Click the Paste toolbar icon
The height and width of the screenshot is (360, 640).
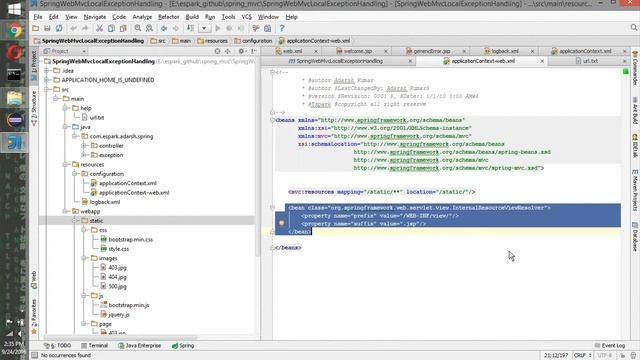(123, 28)
